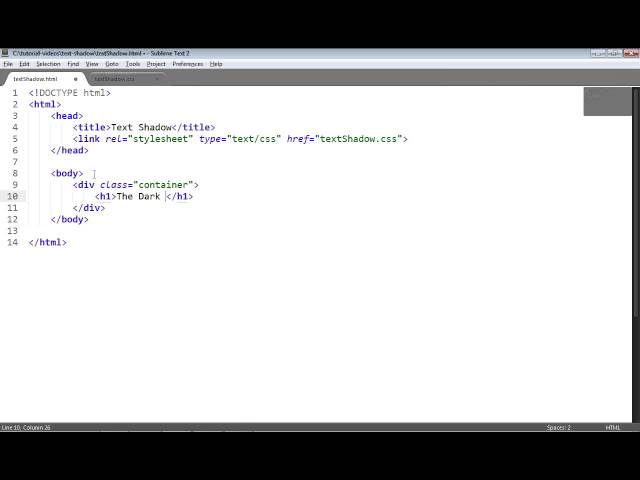Open the Goto menu
The image size is (640, 480).
click(111, 64)
